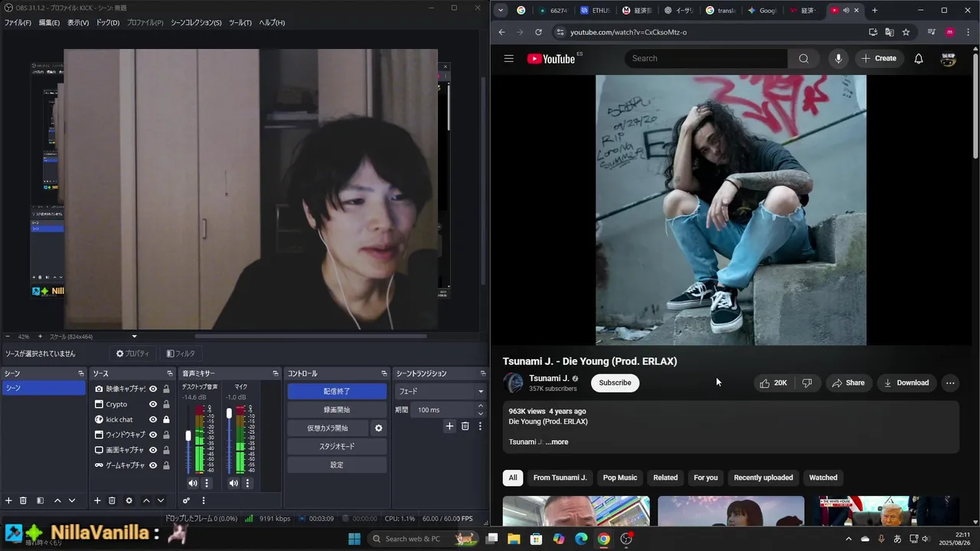Hide the kick chat source eye icon
Screen dimensions: 980x551
[x=153, y=419]
